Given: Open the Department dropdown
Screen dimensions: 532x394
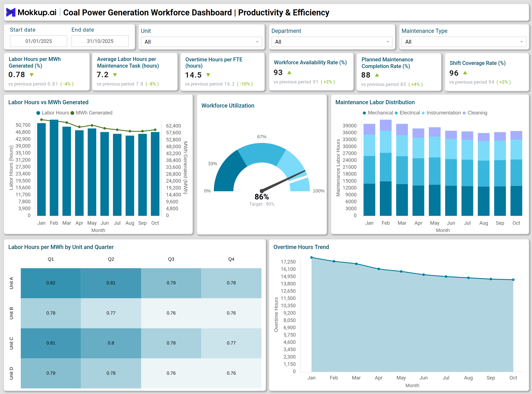Looking at the screenshot, I should pyautogui.click(x=332, y=42).
